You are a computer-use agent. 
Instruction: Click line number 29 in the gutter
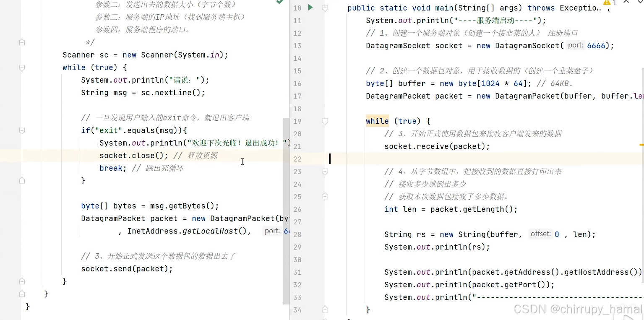tap(297, 247)
